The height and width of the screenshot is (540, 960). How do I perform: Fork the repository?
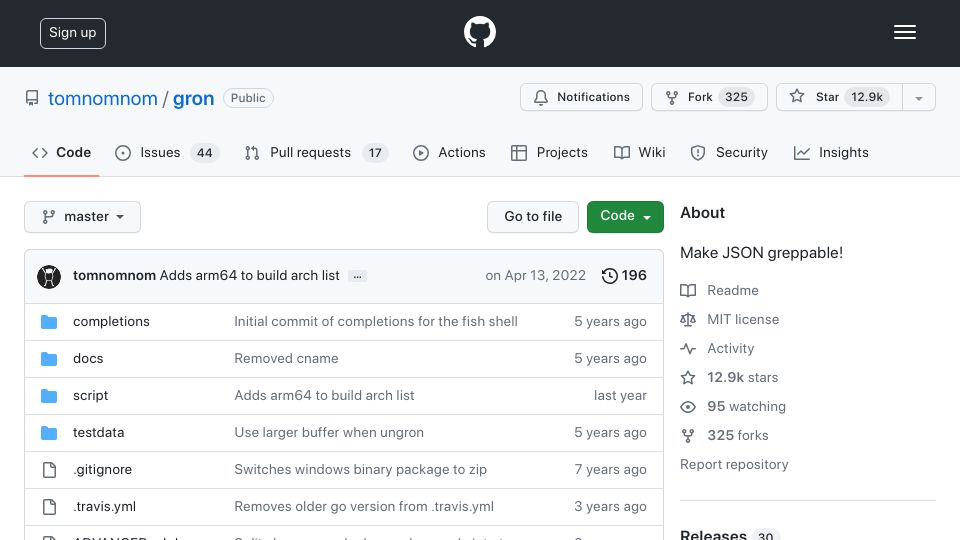709,97
